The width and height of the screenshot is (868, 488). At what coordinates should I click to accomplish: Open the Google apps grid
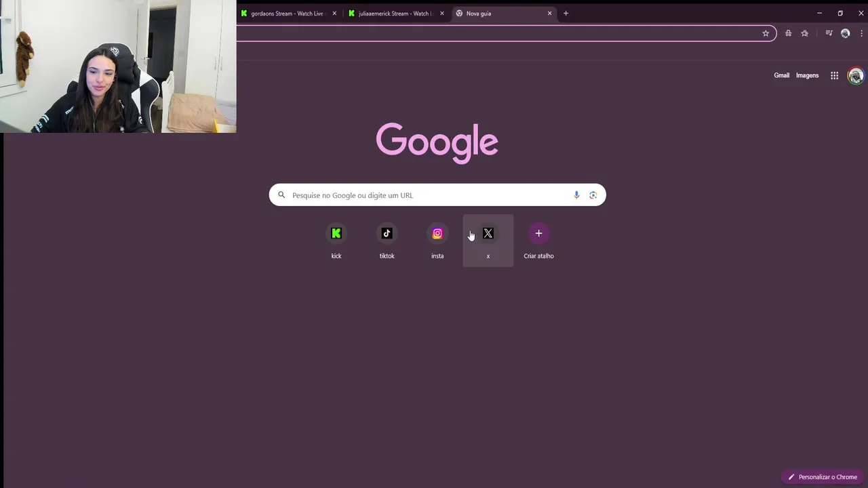[834, 75]
